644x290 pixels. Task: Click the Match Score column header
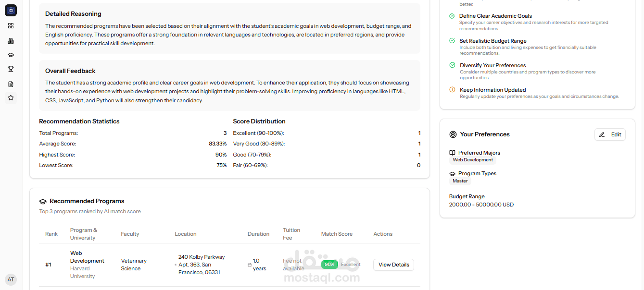[x=337, y=234]
